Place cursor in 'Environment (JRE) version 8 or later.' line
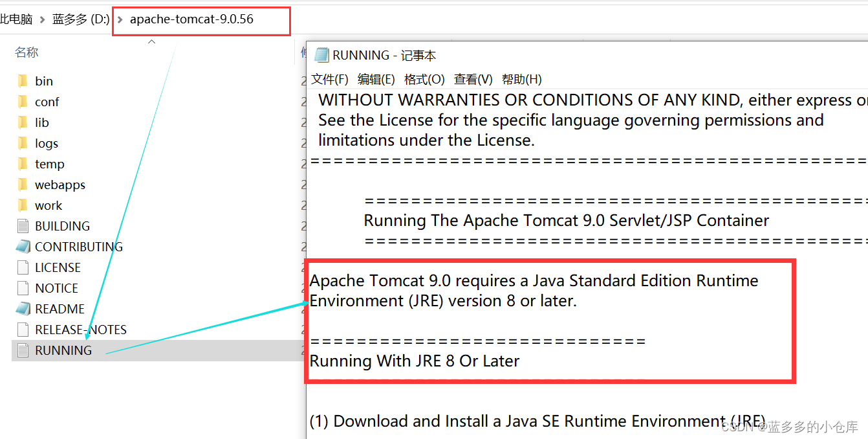The height and width of the screenshot is (439, 868). tap(443, 300)
